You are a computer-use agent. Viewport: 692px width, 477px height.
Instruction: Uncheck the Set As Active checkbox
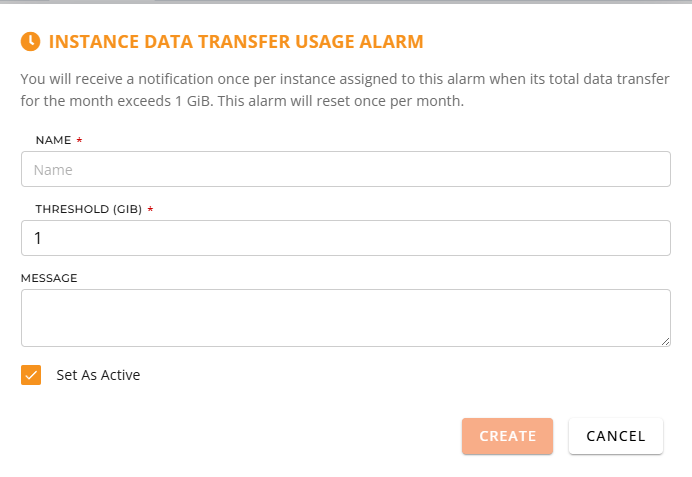tap(31, 375)
